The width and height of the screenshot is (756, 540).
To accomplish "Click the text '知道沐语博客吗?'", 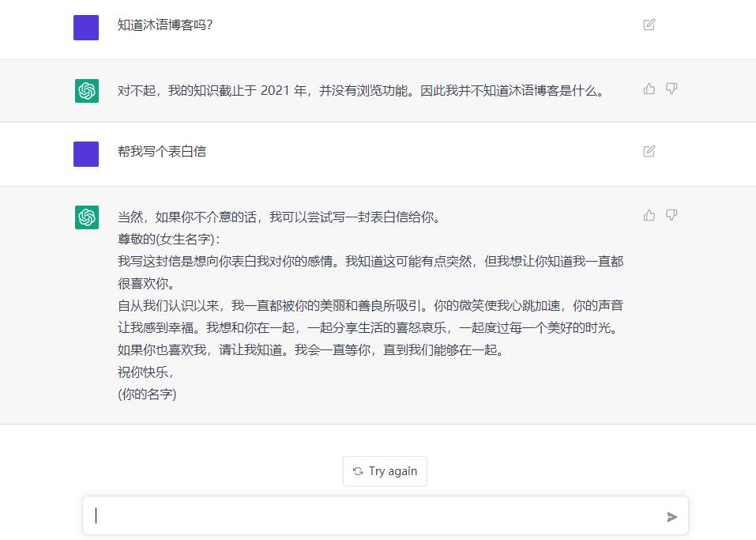I will [165, 25].
